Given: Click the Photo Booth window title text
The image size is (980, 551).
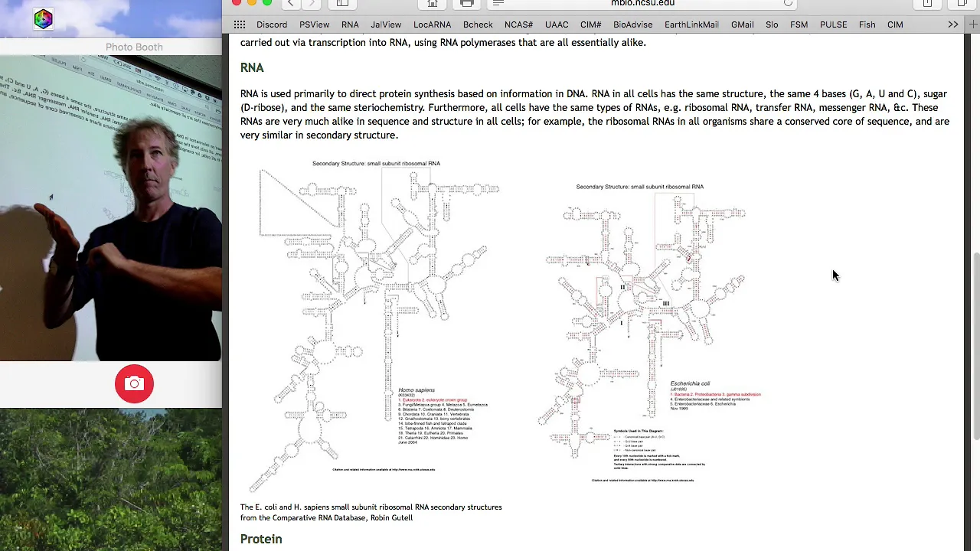Looking at the screenshot, I should pyautogui.click(x=134, y=47).
